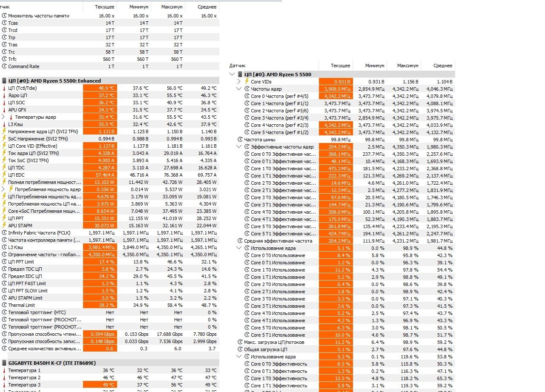Click the 473.3 МГц effective frequency value
The width and height of the screenshot is (545, 392).
tap(336, 169)
